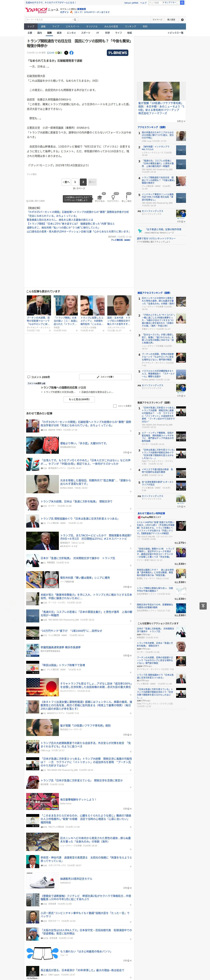
Task: Open the エキスパート tab
Action: click(72, 27)
